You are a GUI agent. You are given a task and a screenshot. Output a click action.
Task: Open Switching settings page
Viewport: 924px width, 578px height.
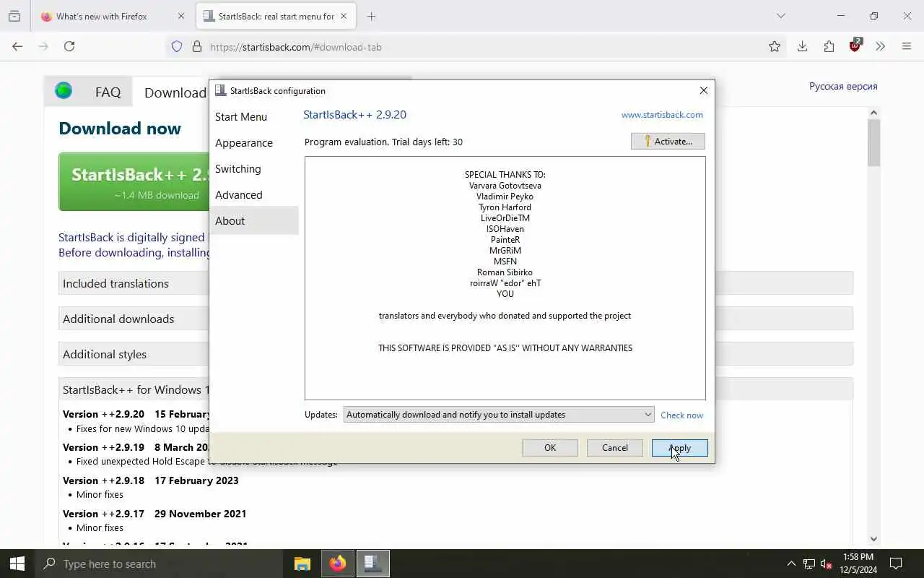point(253,168)
